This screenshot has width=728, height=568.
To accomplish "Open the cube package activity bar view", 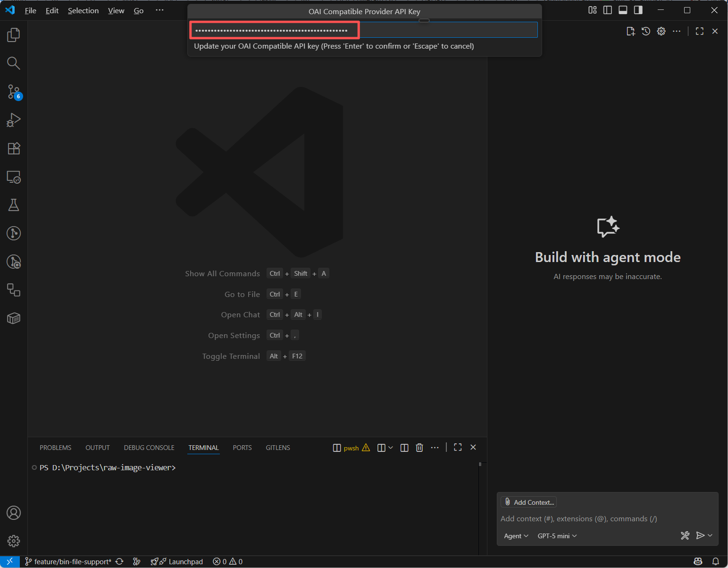I will [x=14, y=318].
